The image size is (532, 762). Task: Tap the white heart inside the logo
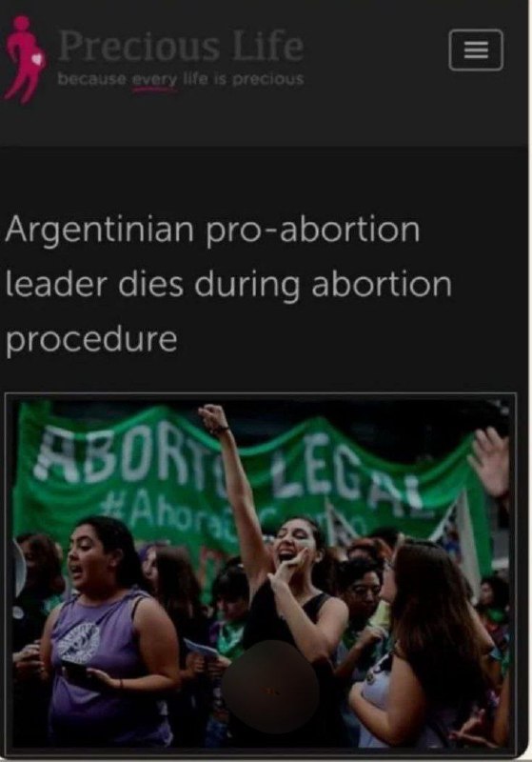[x=37, y=59]
